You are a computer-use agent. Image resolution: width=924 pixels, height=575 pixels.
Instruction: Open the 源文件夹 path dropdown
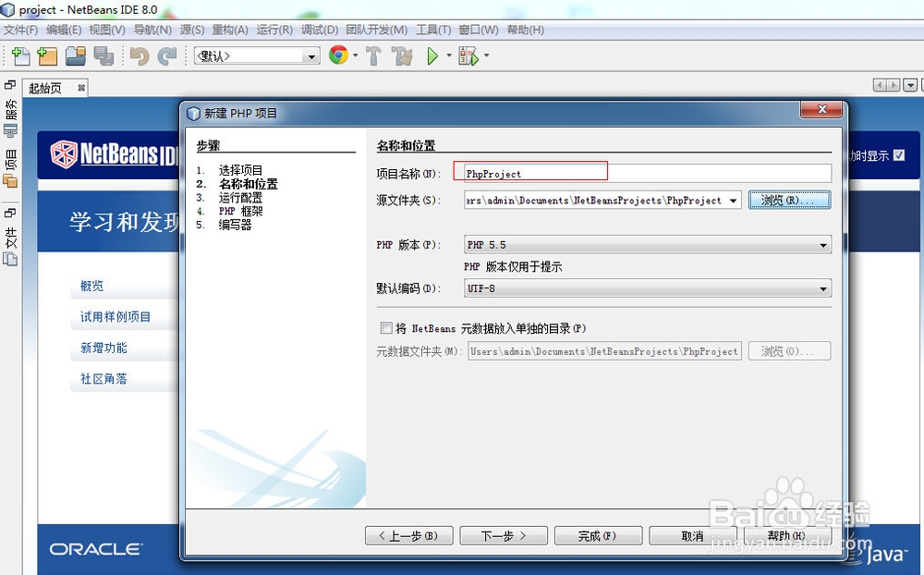pos(733,201)
